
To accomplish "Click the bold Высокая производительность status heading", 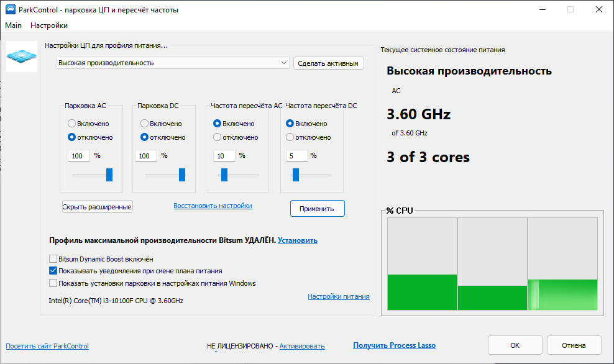I will (469, 71).
